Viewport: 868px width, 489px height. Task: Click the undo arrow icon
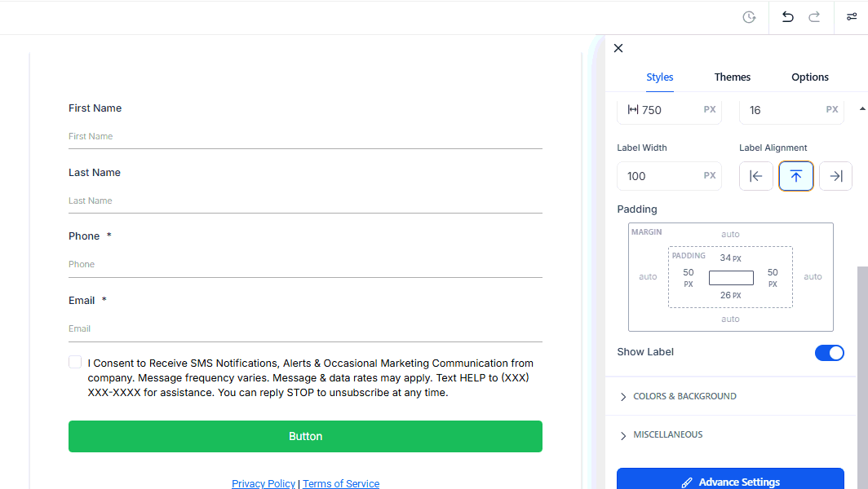pyautogui.click(x=787, y=17)
